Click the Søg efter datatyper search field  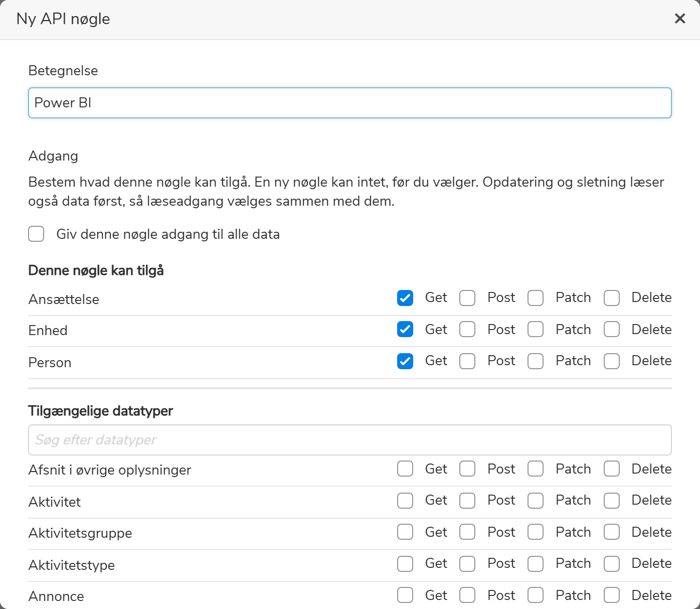350,440
